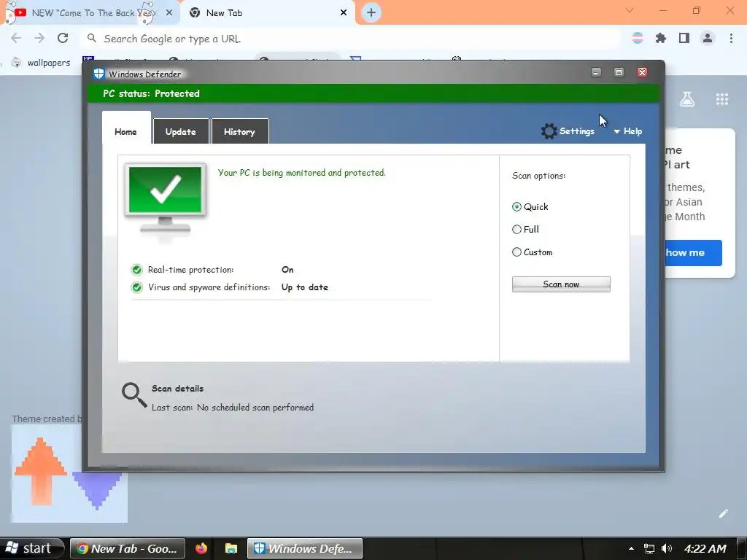This screenshot has height=560, width=747.
Task: Open Chrome three-dot menu
Action: pyautogui.click(x=731, y=38)
